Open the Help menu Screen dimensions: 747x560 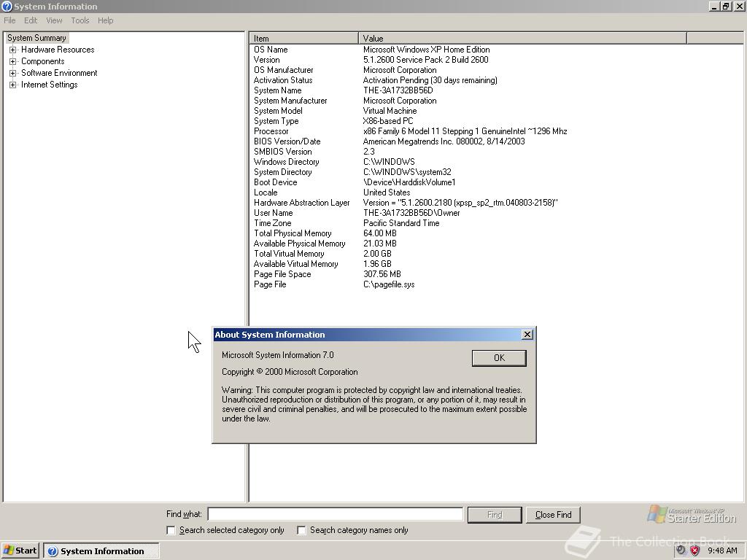pyautogui.click(x=105, y=20)
